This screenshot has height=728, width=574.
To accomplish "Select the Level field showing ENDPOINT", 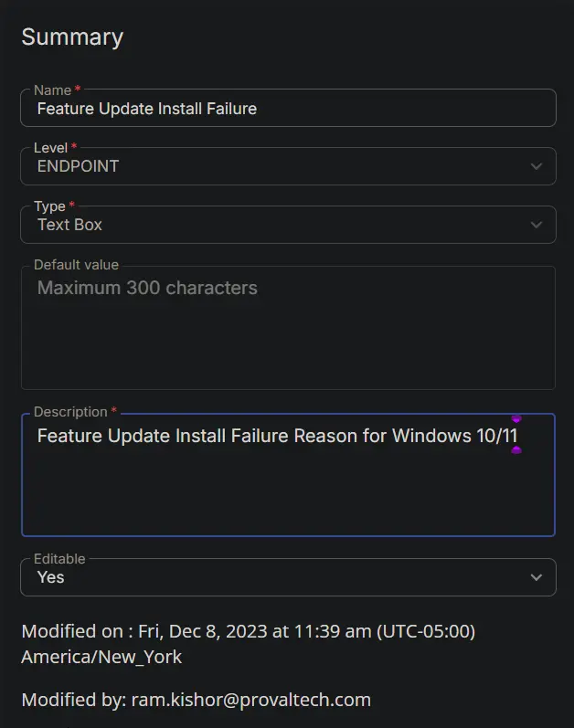I will [x=288, y=166].
